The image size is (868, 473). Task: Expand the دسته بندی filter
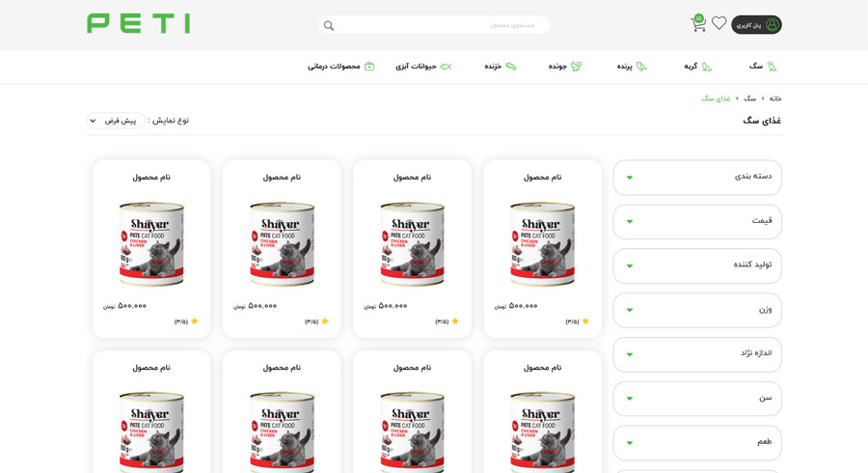(x=697, y=178)
